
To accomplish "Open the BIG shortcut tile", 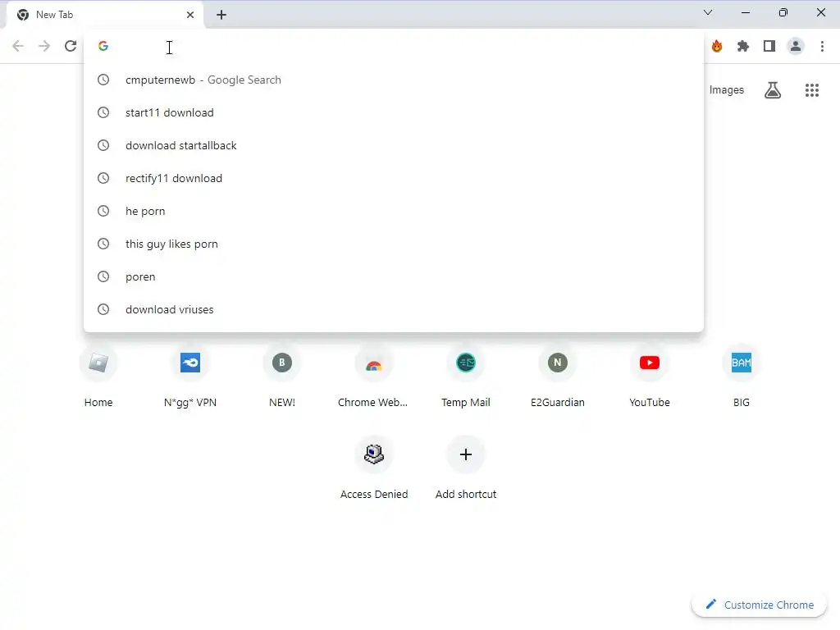I will [742, 377].
